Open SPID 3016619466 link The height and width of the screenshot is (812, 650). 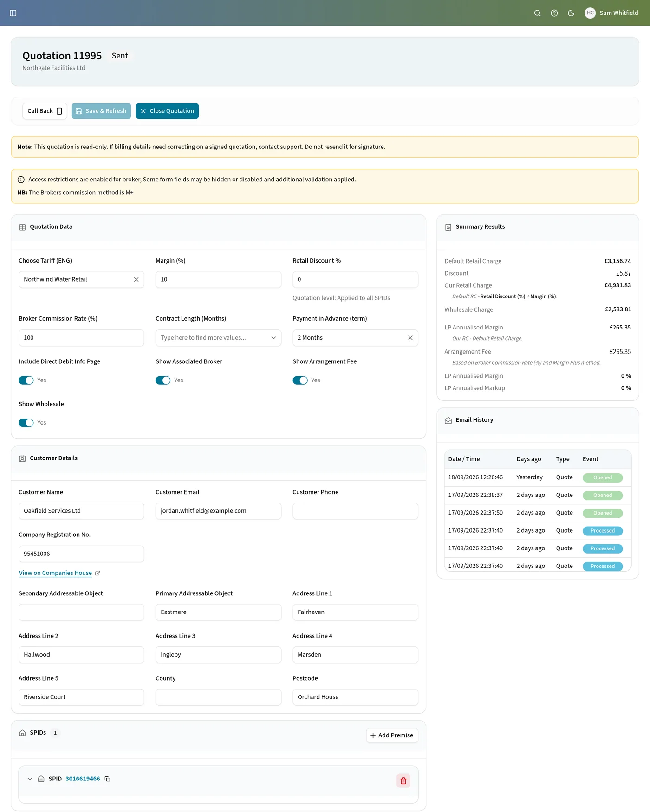click(x=83, y=779)
